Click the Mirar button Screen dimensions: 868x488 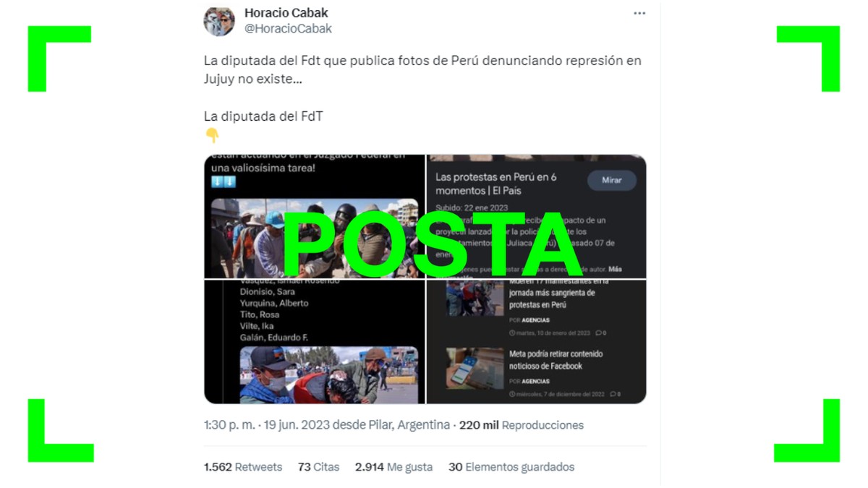[x=612, y=180]
